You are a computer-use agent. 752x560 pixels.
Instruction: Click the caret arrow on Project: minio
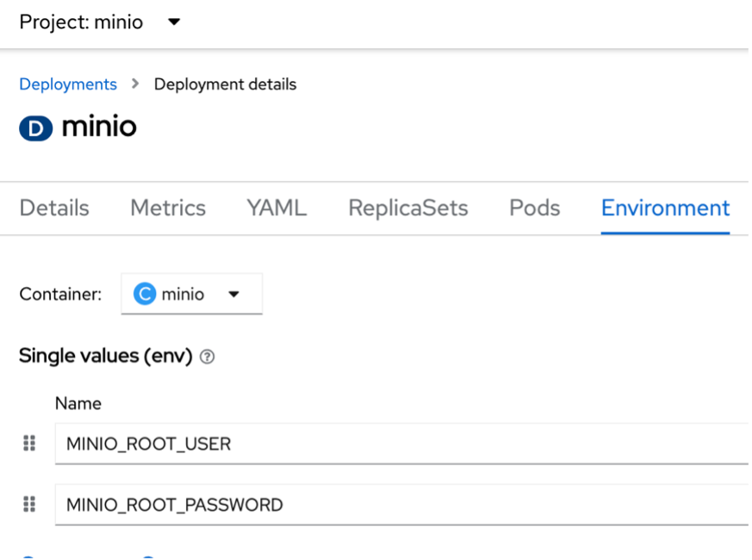173,23
